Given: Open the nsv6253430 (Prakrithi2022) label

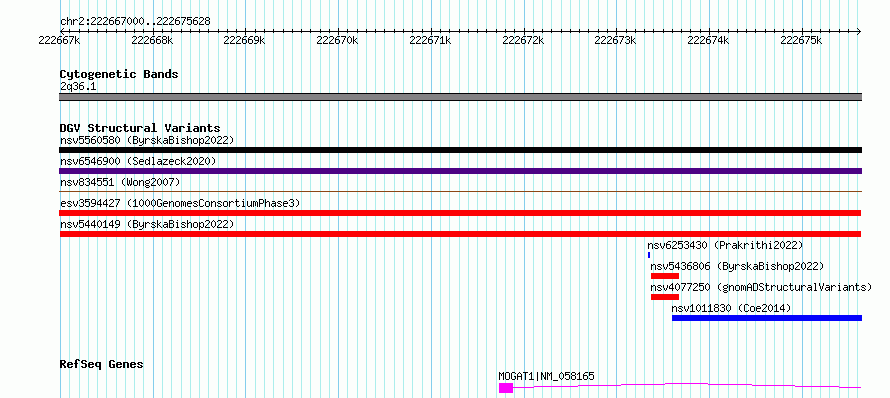Looking at the screenshot, I should (x=725, y=245).
